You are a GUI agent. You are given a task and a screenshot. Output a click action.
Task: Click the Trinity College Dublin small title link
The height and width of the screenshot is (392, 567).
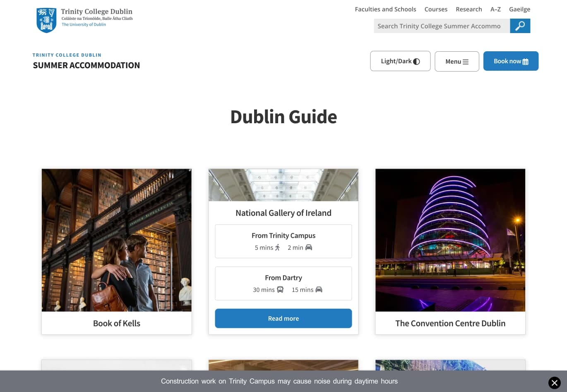click(67, 55)
